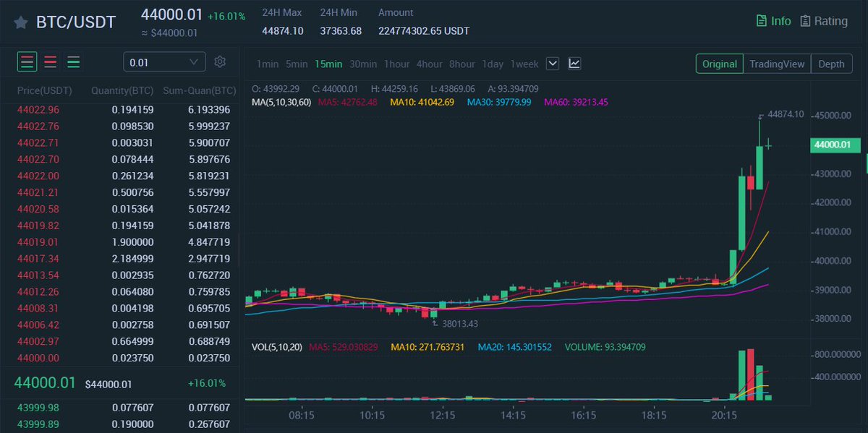Click the Amount value 224774302.65 USDT
Image resolution: width=868 pixels, height=433 pixels.
(x=424, y=30)
